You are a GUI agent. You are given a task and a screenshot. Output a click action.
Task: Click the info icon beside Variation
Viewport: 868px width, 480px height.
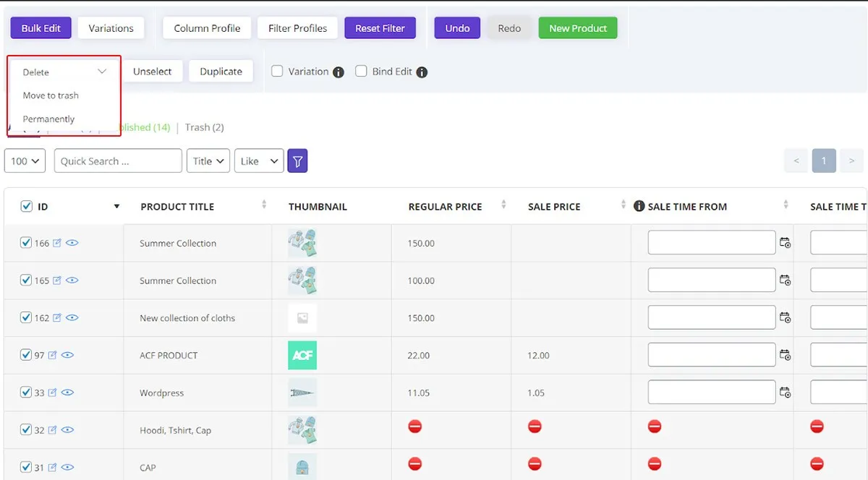(338, 72)
